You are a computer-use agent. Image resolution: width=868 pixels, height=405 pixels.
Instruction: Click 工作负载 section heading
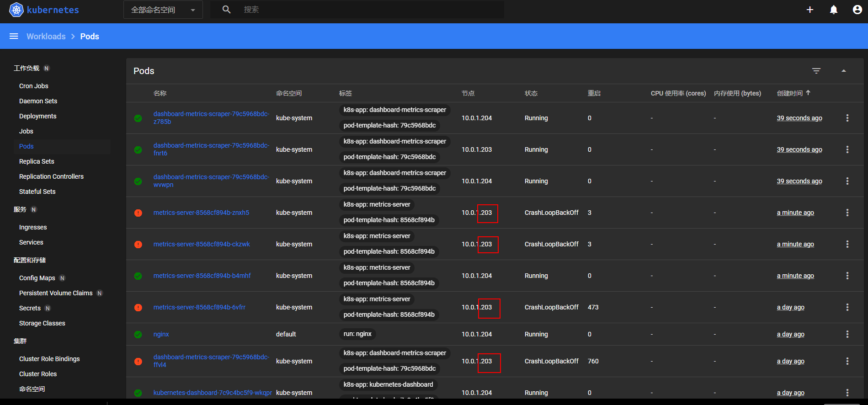tap(27, 68)
